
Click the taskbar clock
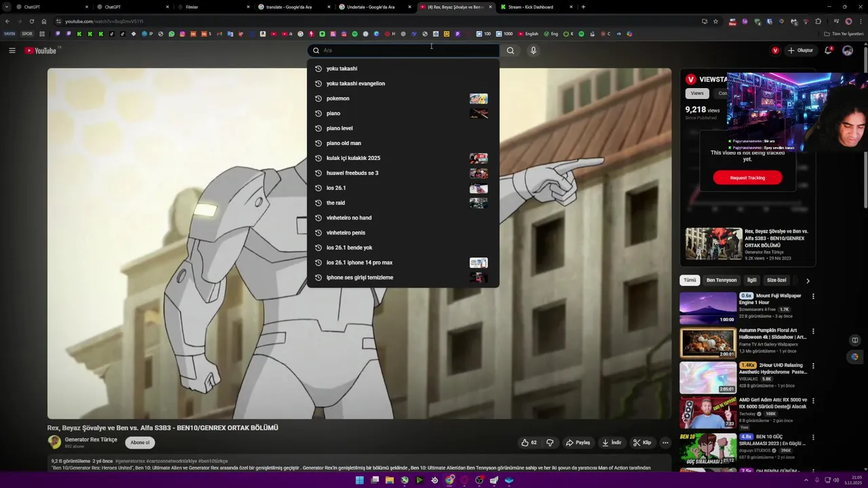(853, 481)
